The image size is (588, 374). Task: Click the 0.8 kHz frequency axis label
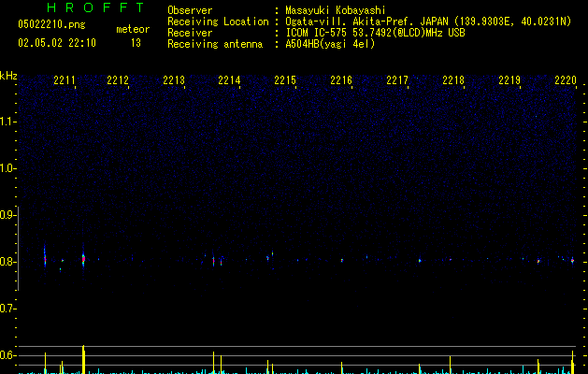tap(7, 262)
